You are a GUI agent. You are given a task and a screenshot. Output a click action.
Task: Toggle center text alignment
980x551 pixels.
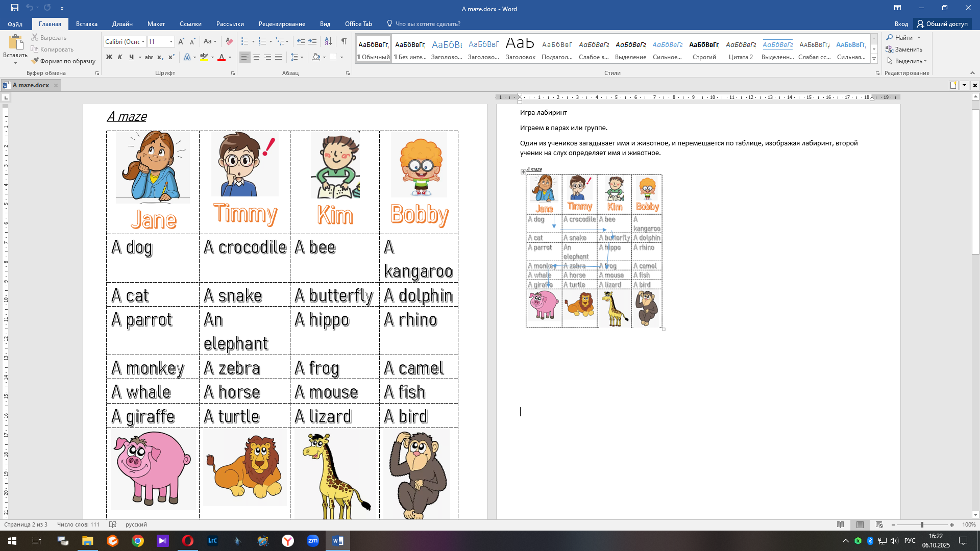256,58
